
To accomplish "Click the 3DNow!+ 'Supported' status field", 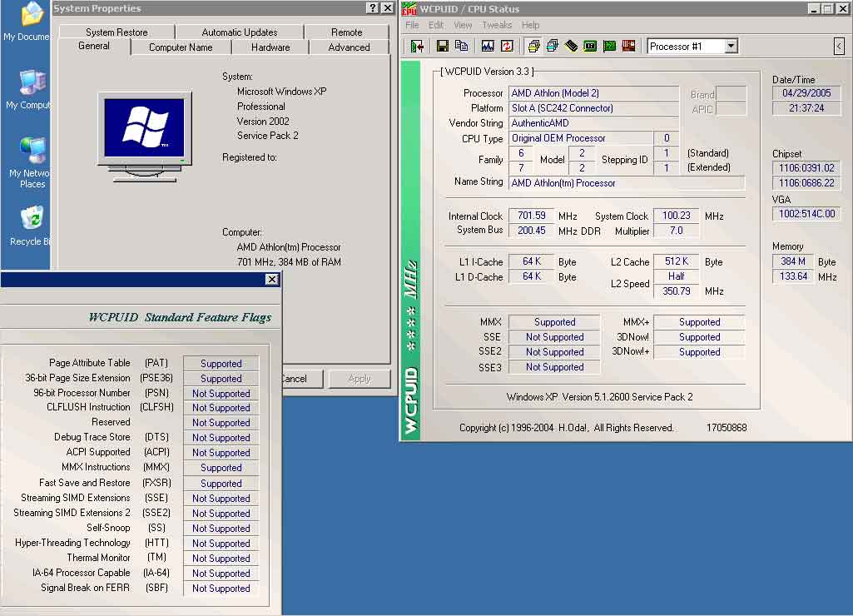I will coord(699,352).
